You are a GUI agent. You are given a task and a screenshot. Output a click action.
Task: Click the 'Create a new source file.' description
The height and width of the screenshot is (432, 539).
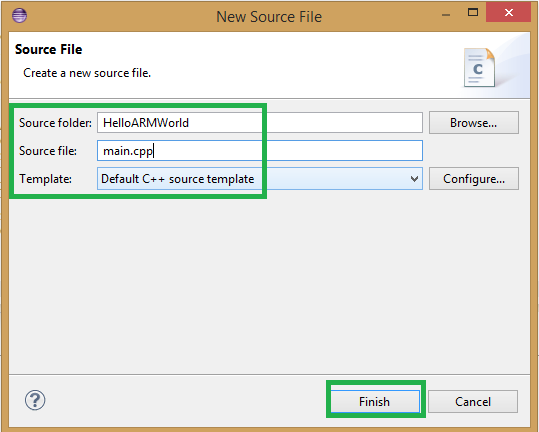pos(87,73)
